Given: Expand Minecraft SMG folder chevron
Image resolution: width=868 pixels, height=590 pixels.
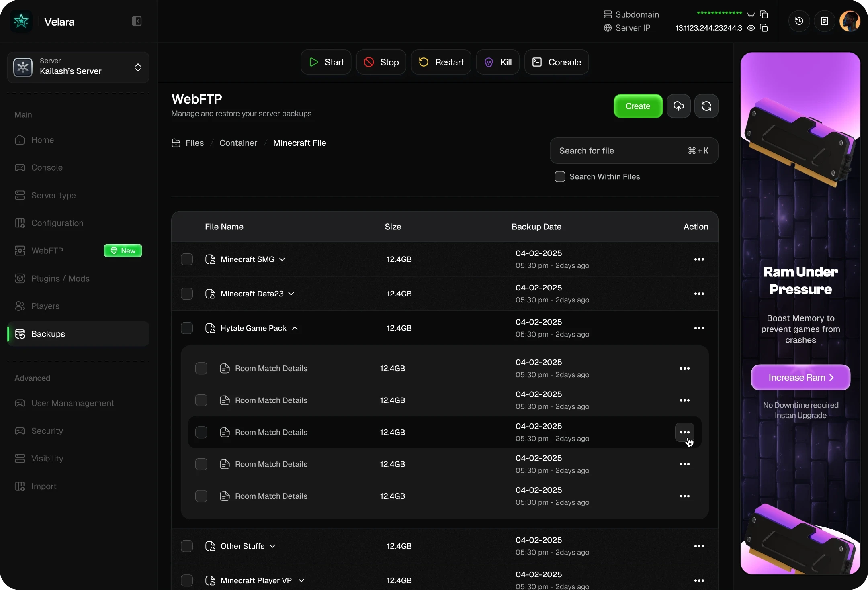Looking at the screenshot, I should [282, 259].
